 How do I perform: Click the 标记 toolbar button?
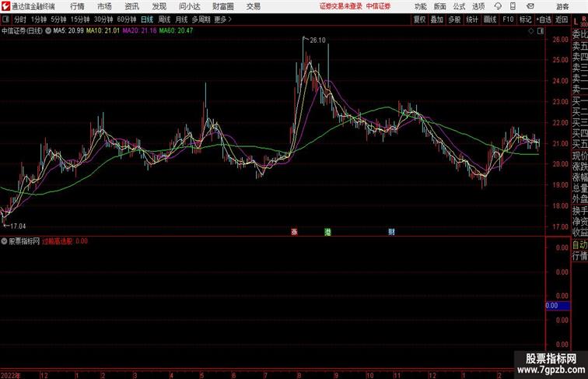tap(525, 19)
